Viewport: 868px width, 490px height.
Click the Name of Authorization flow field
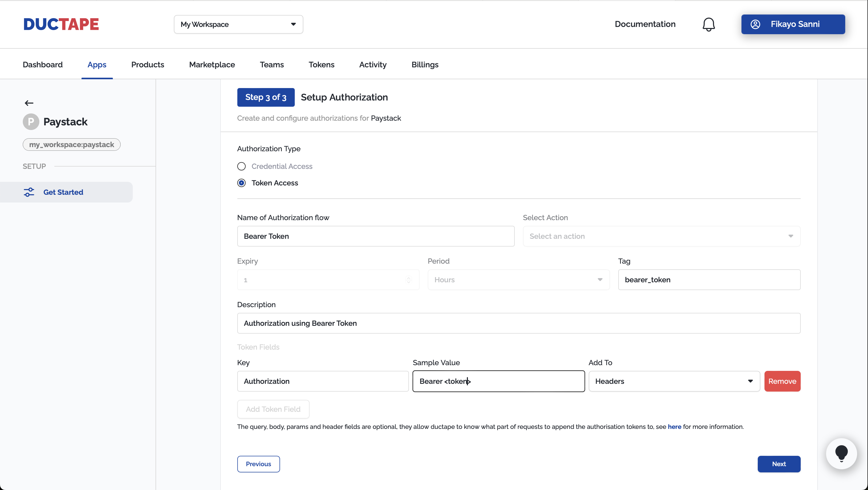[376, 236]
